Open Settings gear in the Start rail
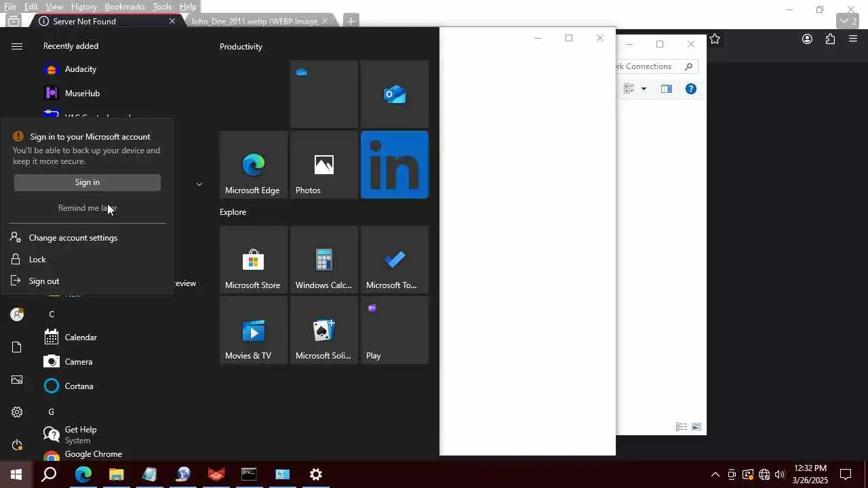This screenshot has width=868, height=488. [17, 412]
